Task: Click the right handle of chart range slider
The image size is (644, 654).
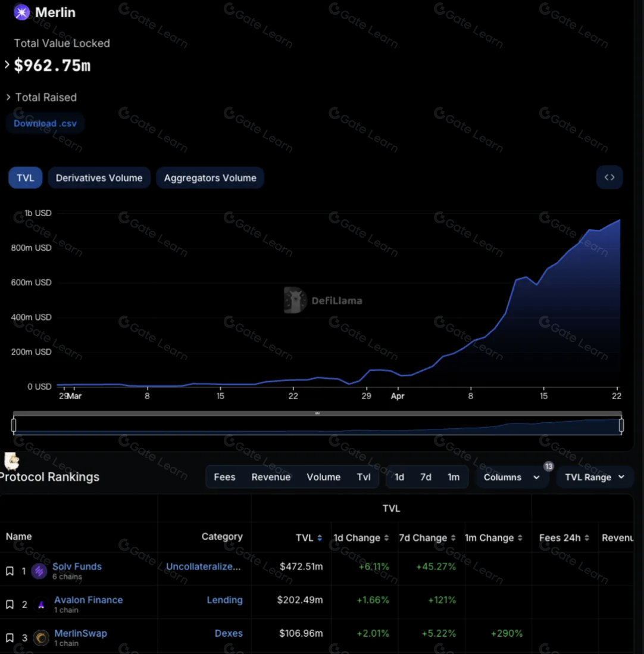Action: point(621,425)
